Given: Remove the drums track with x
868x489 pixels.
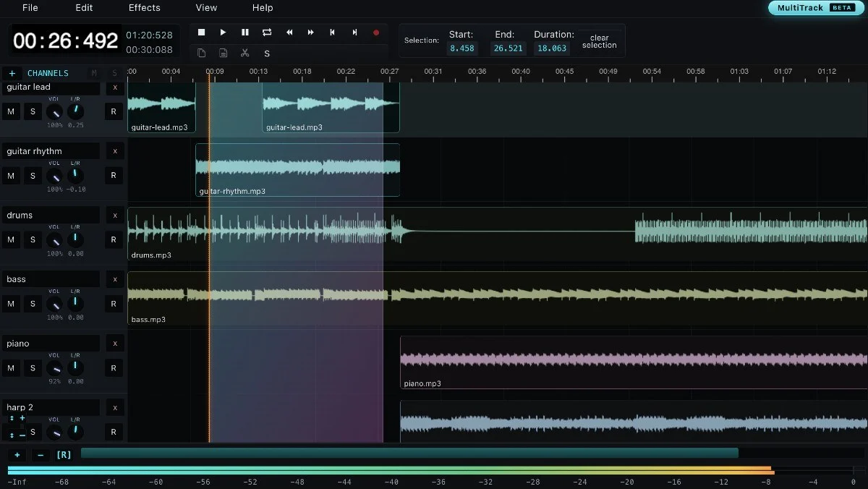Looking at the screenshot, I should coord(114,216).
